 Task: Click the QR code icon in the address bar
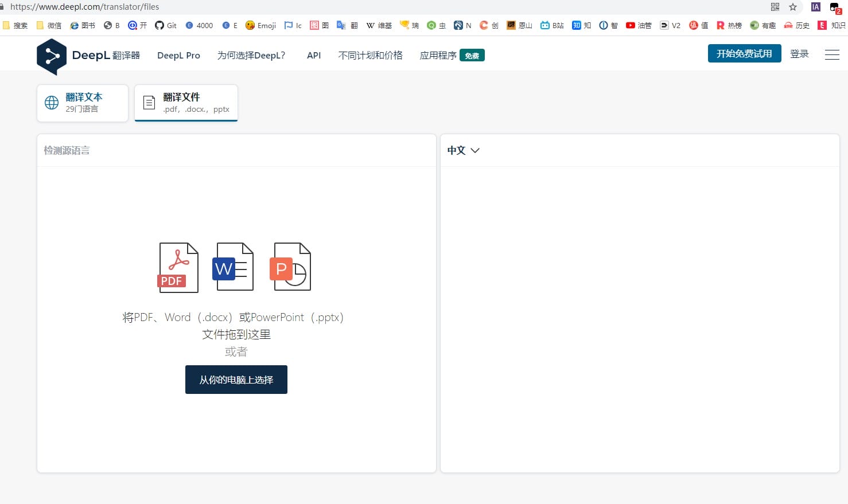click(x=775, y=7)
